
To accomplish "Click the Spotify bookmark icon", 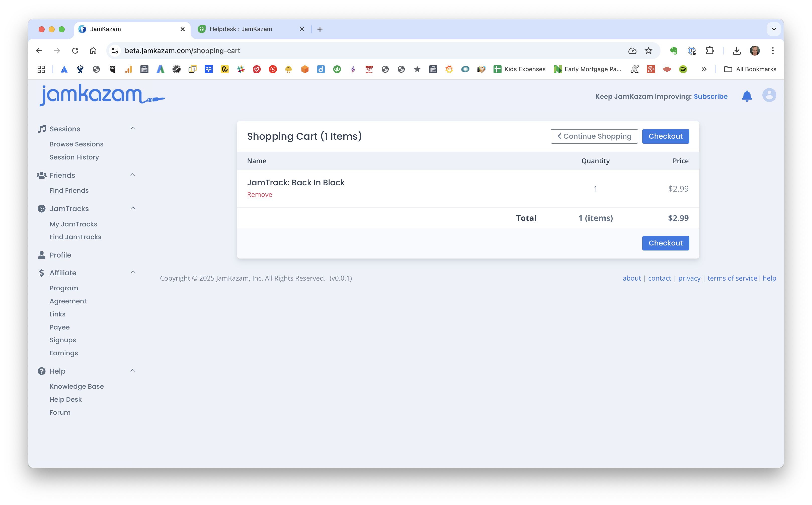I will pos(683,69).
